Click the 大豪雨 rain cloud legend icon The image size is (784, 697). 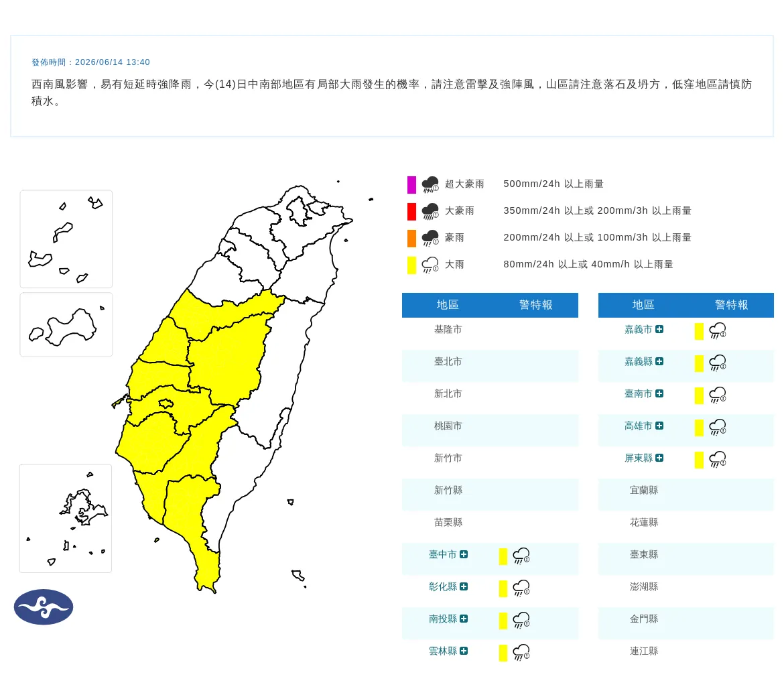point(430,212)
